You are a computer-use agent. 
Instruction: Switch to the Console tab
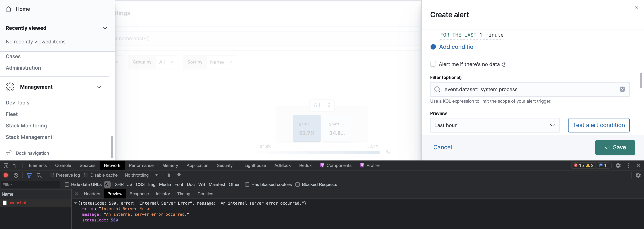(63, 165)
